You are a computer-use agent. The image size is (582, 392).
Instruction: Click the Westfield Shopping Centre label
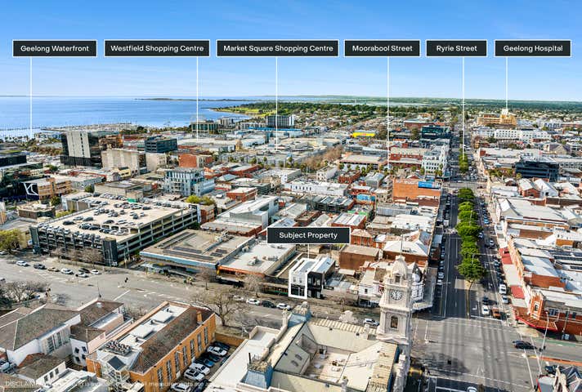157,48
